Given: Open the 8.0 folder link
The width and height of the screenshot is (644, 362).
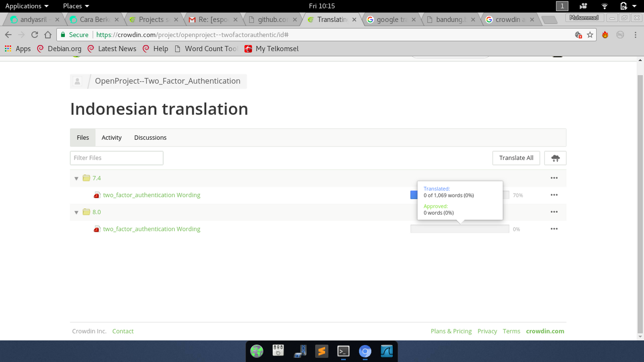Looking at the screenshot, I should [97, 212].
